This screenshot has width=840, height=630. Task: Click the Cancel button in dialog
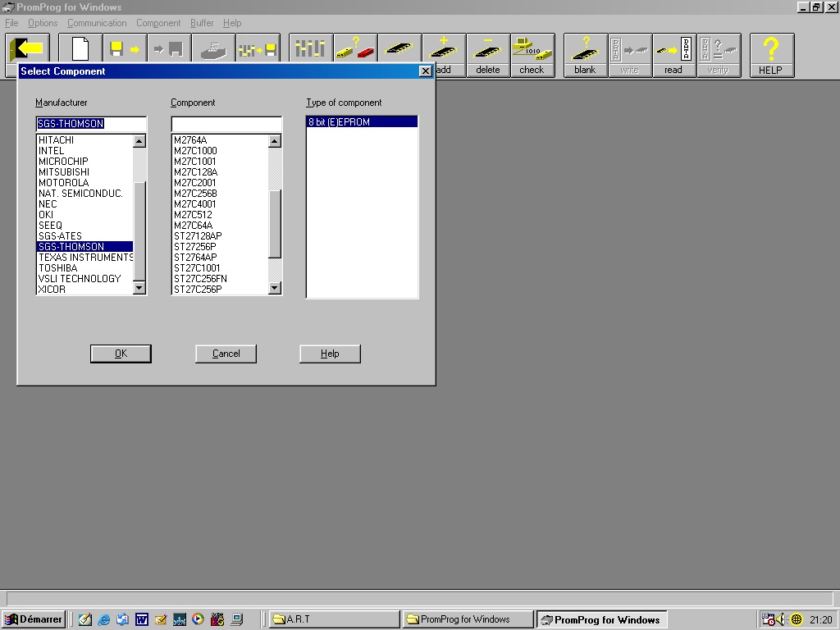coord(226,354)
